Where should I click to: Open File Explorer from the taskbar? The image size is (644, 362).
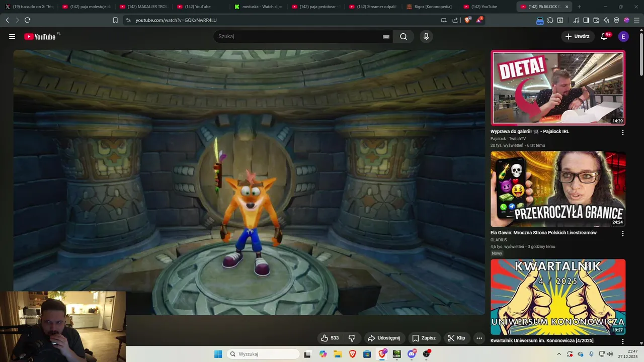point(338,354)
